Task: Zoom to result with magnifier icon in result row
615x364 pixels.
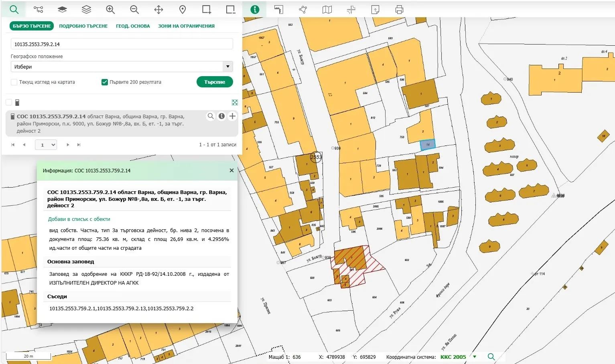Action: coord(211,116)
